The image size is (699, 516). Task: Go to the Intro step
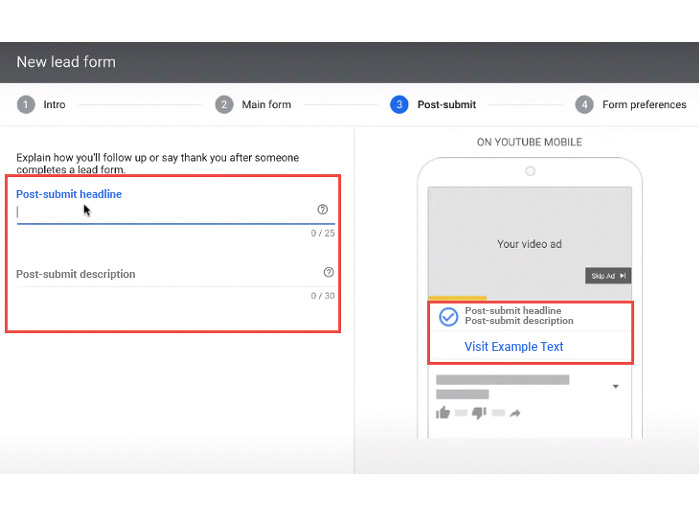pos(54,104)
